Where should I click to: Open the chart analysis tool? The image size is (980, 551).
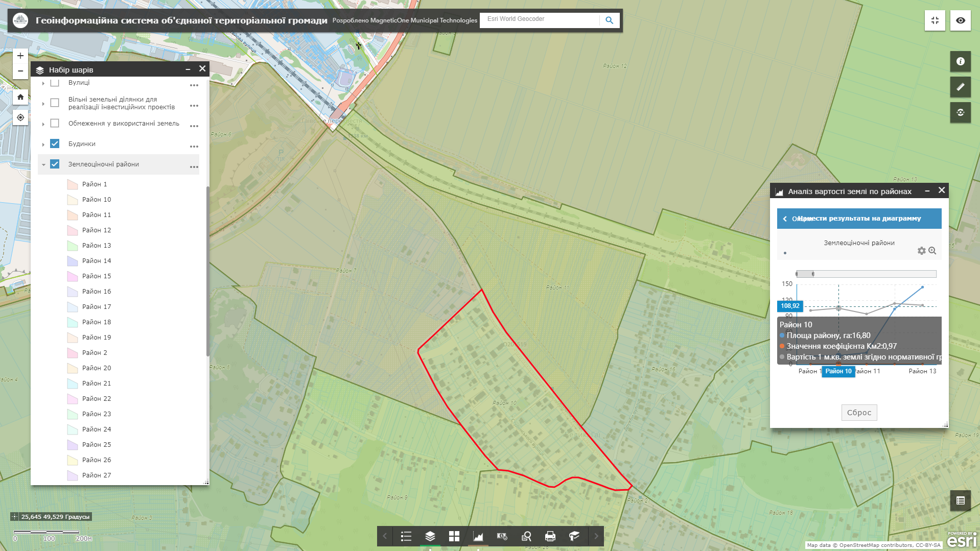click(x=478, y=536)
